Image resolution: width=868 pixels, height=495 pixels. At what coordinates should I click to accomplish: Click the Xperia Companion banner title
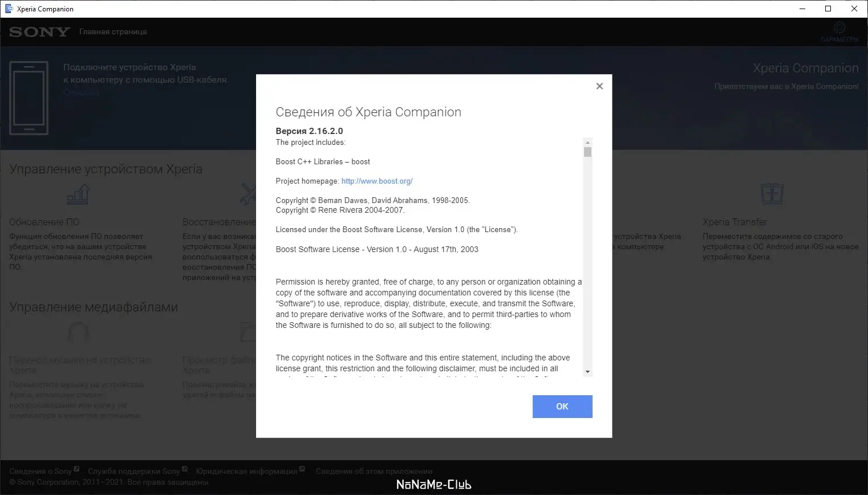(x=805, y=68)
